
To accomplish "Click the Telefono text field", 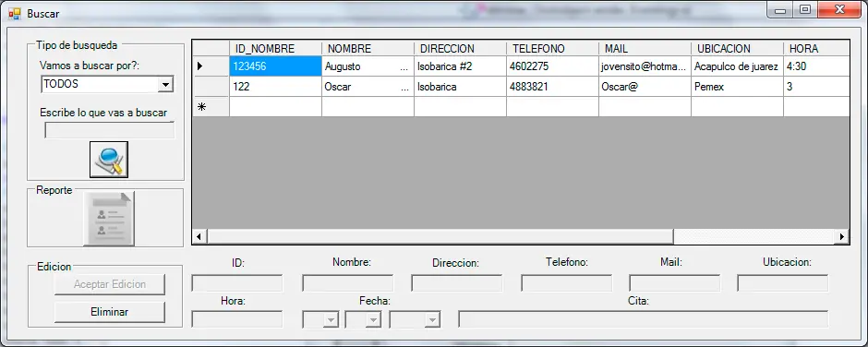I will (x=567, y=283).
